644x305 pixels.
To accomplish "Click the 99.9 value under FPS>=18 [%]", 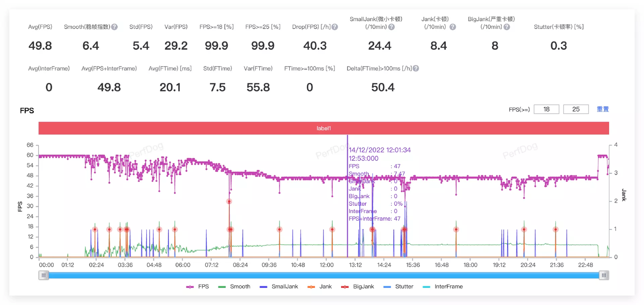I will point(216,46).
